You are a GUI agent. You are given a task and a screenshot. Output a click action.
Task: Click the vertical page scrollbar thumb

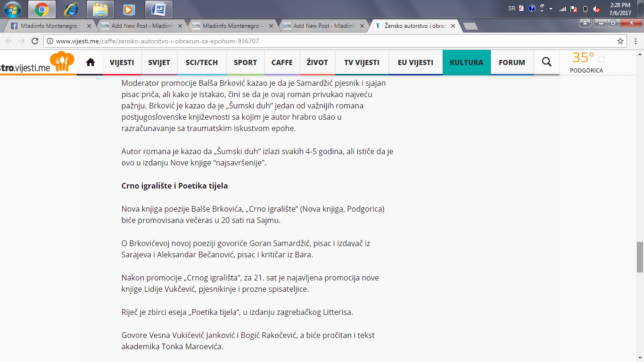640,257
